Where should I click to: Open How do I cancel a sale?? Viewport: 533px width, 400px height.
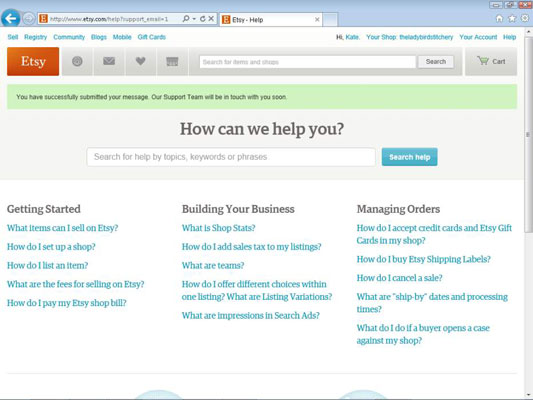click(399, 278)
